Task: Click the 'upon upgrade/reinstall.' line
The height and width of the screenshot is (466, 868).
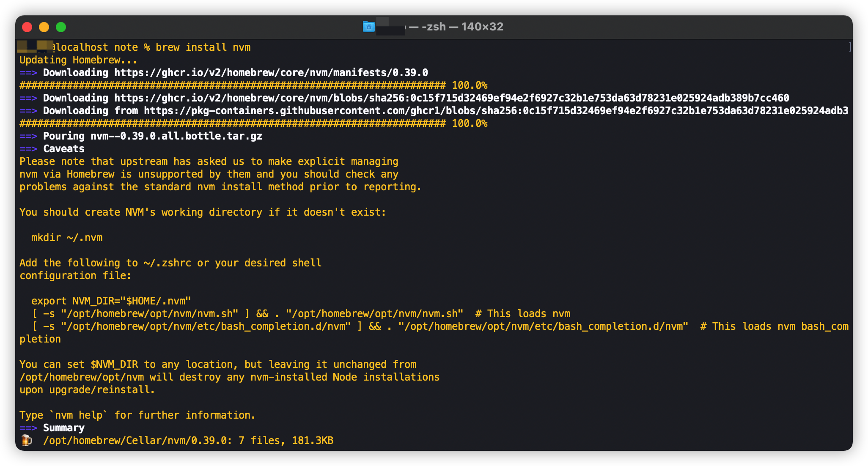Action: pyautogui.click(x=87, y=390)
